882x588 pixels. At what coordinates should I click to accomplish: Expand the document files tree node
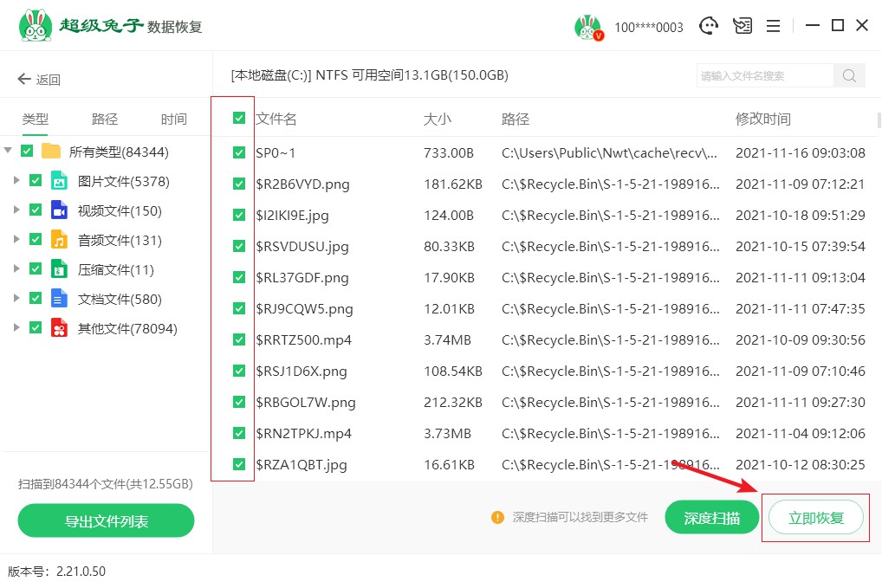[x=16, y=299]
